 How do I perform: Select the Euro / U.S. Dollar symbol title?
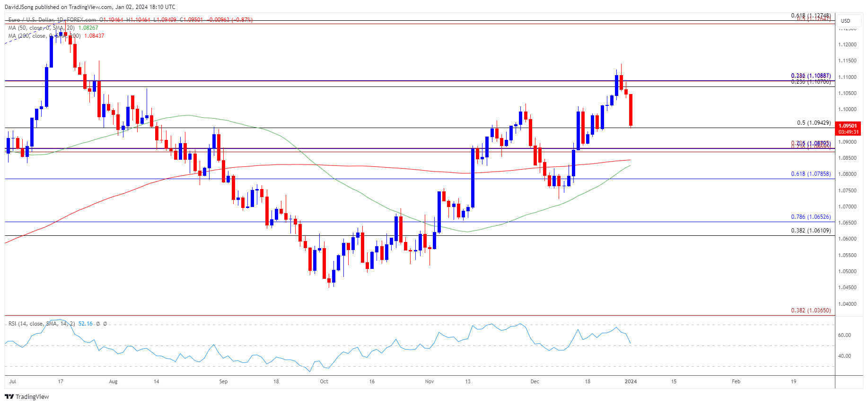[35, 20]
